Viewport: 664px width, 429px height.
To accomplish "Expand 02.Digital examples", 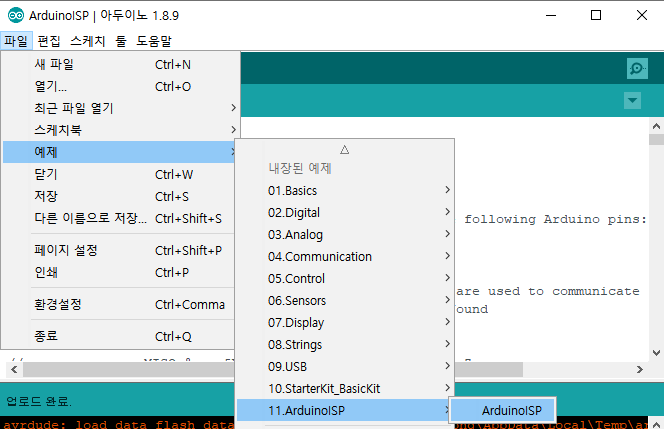I will [x=345, y=213].
